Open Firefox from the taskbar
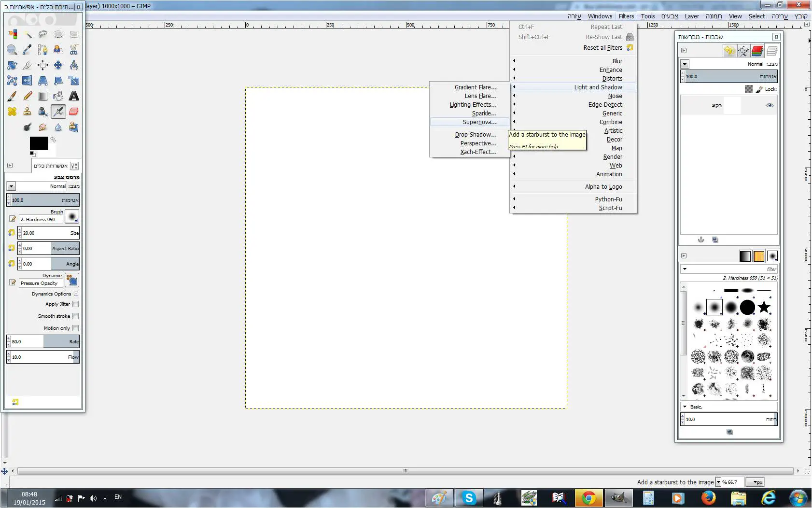 tap(708, 497)
